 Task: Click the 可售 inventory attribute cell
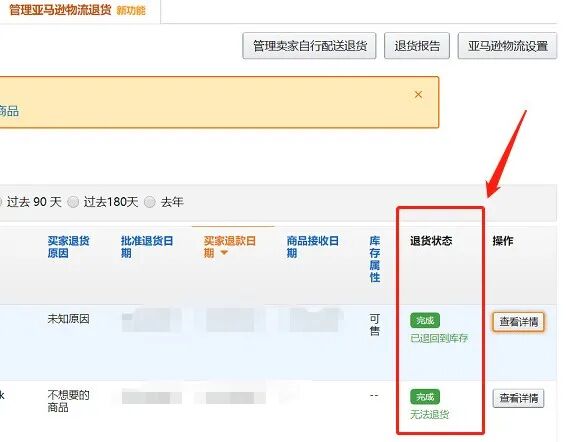[x=375, y=325]
